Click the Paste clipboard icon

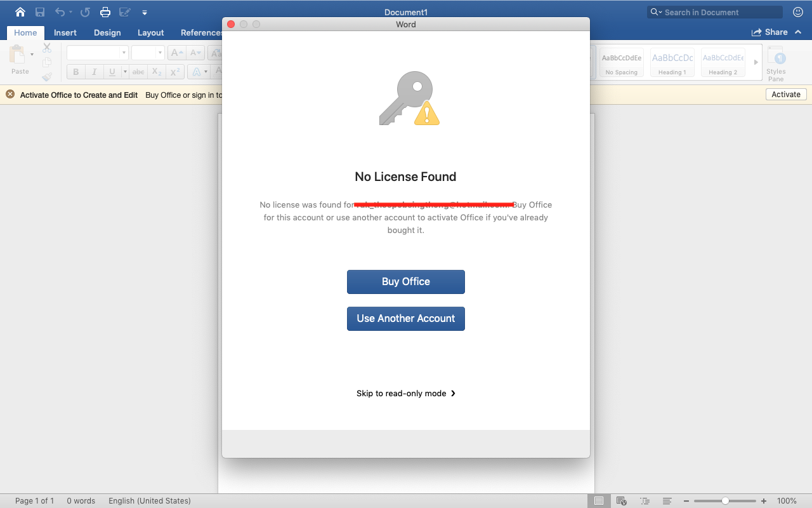17,55
